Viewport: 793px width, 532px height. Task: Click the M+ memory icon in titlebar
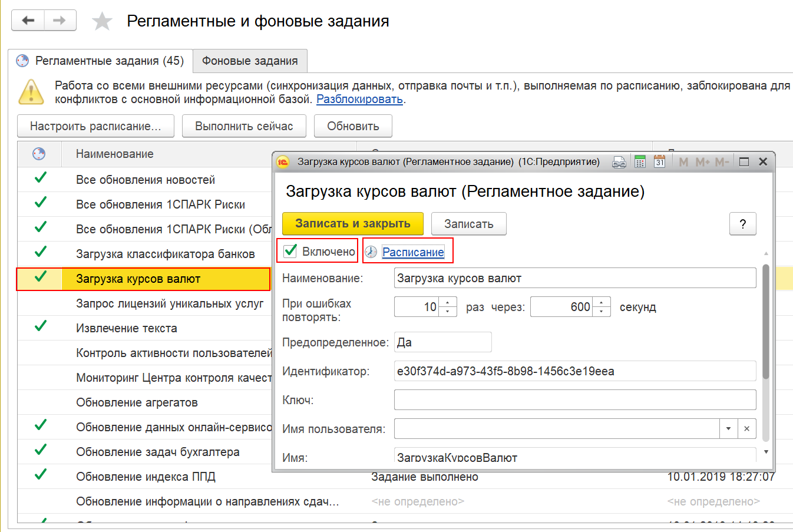(x=702, y=162)
